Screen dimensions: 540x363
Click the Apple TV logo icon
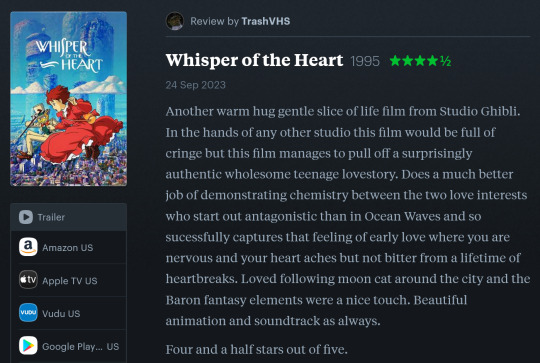pos(28,280)
